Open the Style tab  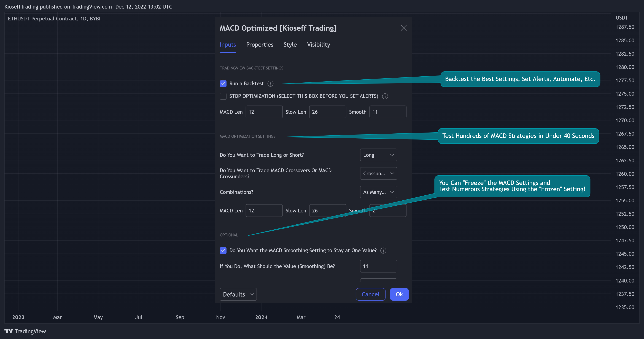(x=290, y=45)
